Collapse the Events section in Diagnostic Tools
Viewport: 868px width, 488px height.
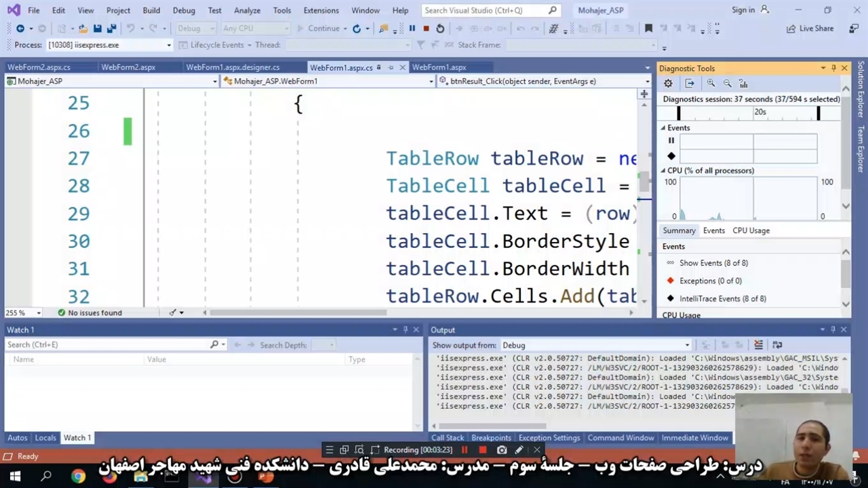pyautogui.click(x=664, y=128)
